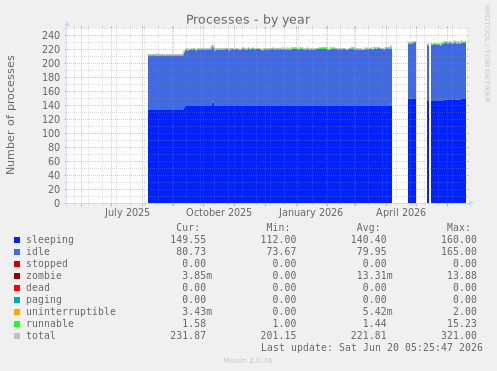Click runnable minimum value 1.00
This screenshot has height=371, width=497.
(284, 324)
